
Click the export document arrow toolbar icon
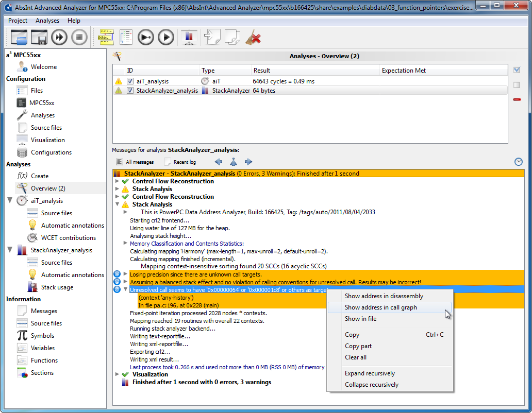pos(232,37)
